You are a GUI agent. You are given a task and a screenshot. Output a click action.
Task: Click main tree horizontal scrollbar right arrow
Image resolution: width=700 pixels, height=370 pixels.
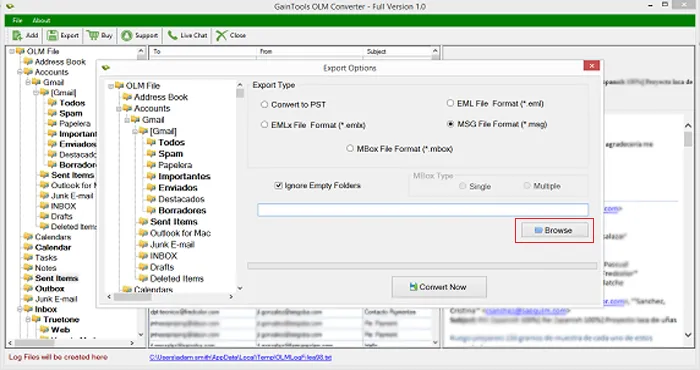pyautogui.click(x=132, y=343)
